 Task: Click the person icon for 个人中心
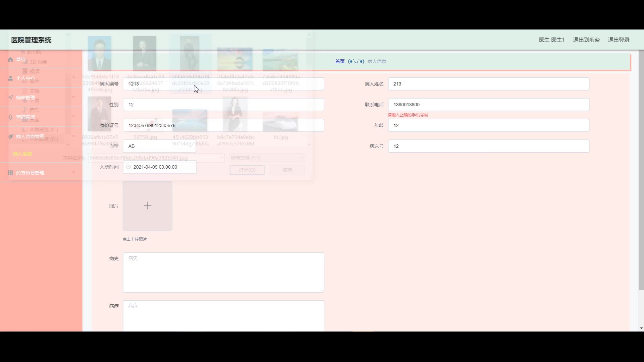click(x=10, y=78)
